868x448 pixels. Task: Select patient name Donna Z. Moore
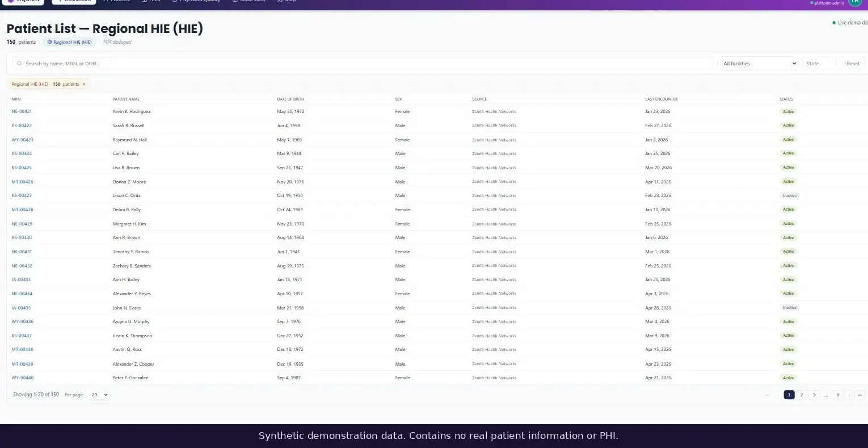[129, 182]
